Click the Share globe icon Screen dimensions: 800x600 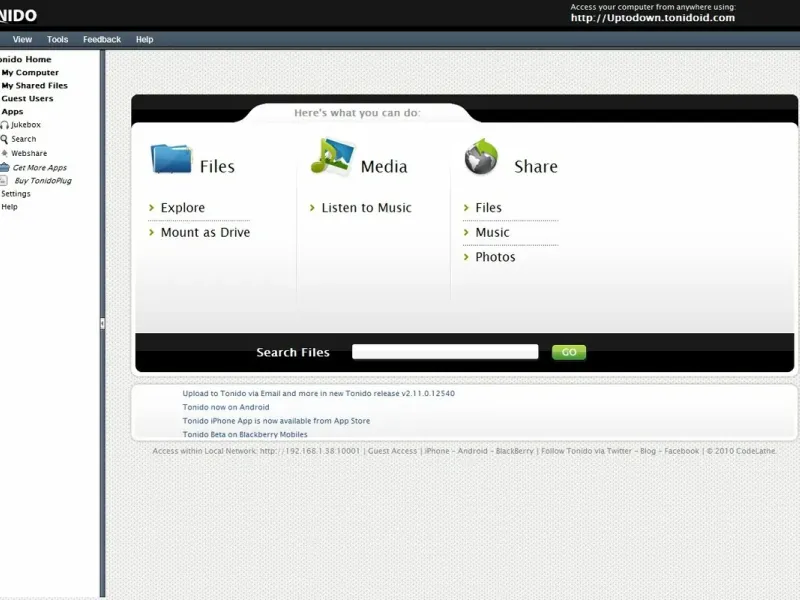point(481,157)
